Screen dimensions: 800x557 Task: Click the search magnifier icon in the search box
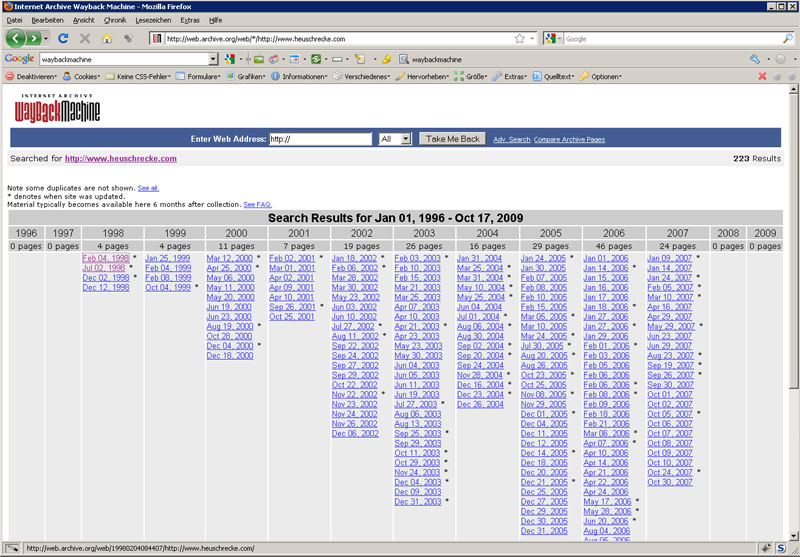click(x=788, y=39)
